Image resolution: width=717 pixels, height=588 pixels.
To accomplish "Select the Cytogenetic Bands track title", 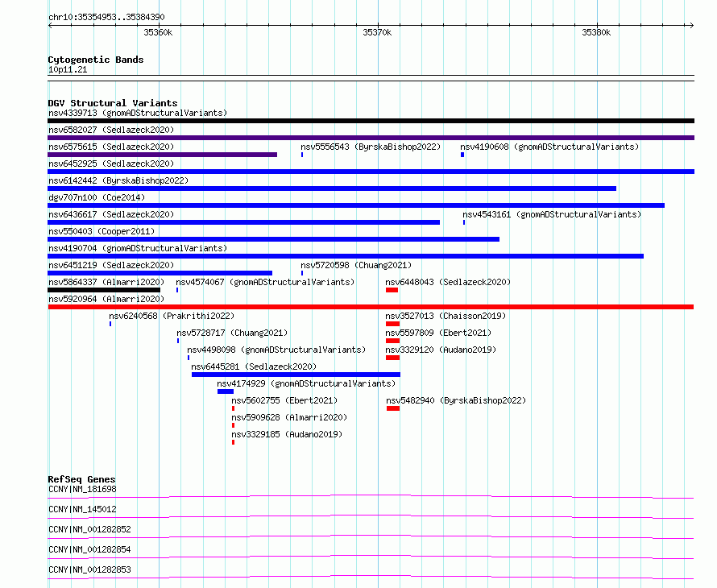I will click(96, 60).
